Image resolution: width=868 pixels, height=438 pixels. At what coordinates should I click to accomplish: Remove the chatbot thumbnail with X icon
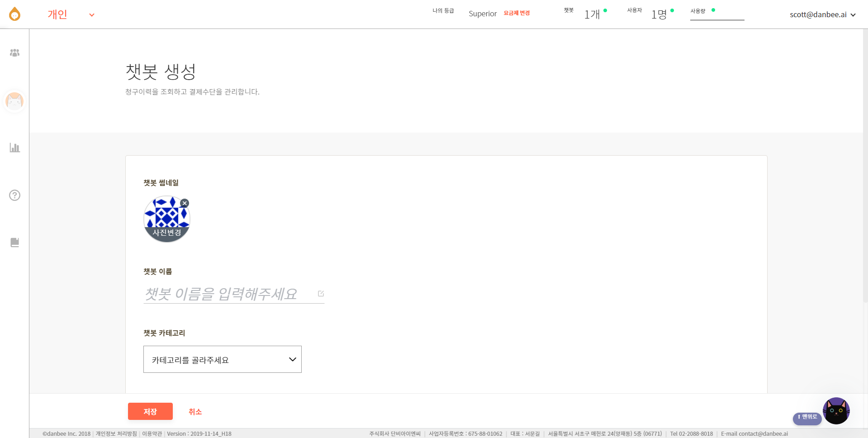(185, 203)
